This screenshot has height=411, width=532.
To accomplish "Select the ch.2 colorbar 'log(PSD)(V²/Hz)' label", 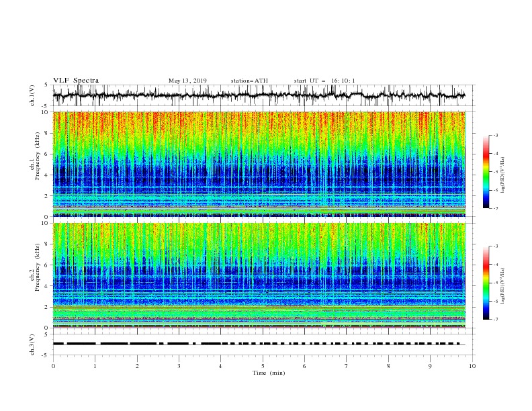I will [503, 285].
